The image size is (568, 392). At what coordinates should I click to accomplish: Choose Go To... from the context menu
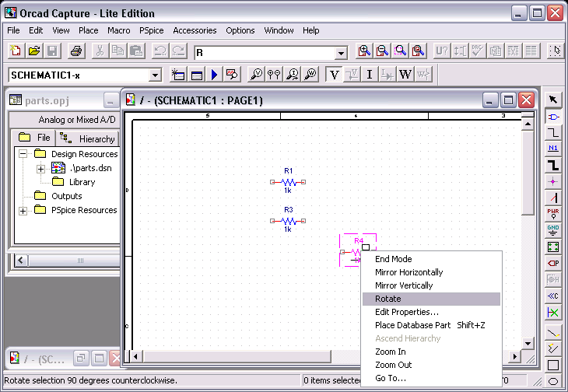pyautogui.click(x=431, y=378)
